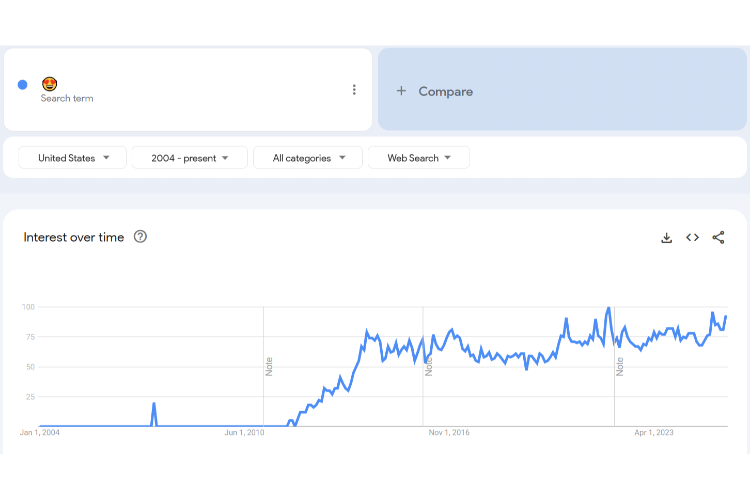Click the Interest over time heading

74,237
